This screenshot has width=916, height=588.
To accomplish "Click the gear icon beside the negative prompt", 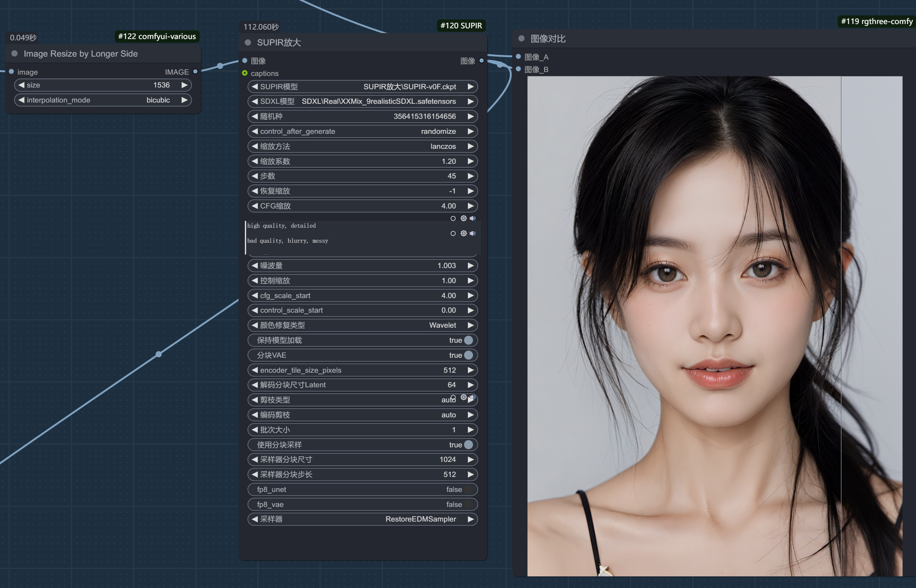I will 464,233.
